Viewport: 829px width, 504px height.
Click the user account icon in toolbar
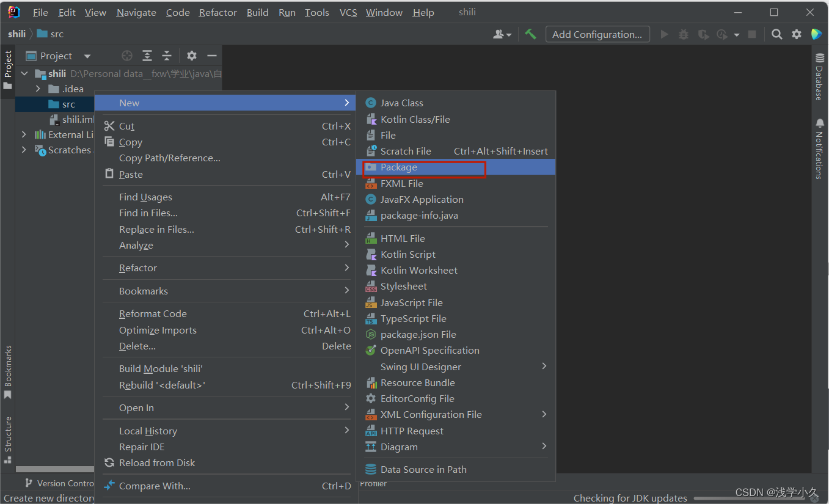499,34
